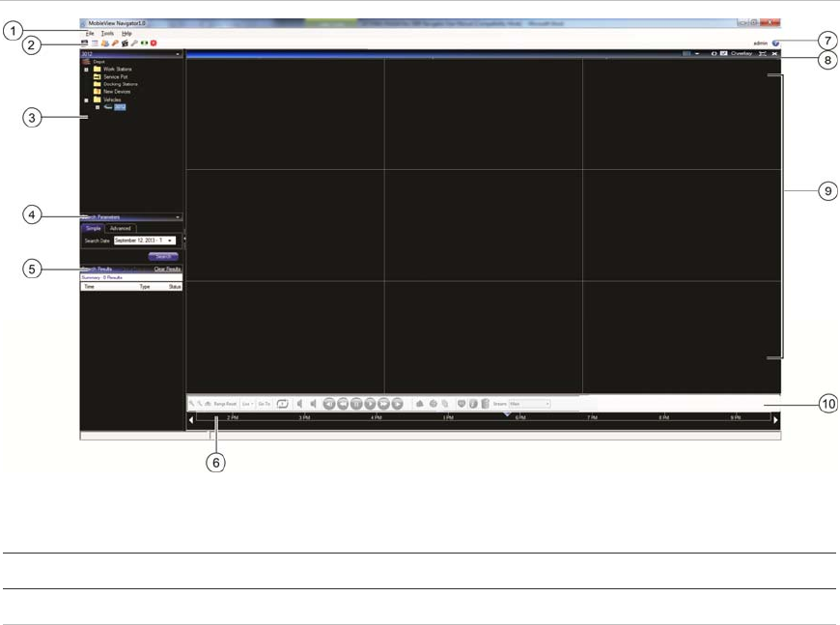Sort results by Time column
Image resolution: width=840 pixels, height=625 pixels.
[89, 287]
